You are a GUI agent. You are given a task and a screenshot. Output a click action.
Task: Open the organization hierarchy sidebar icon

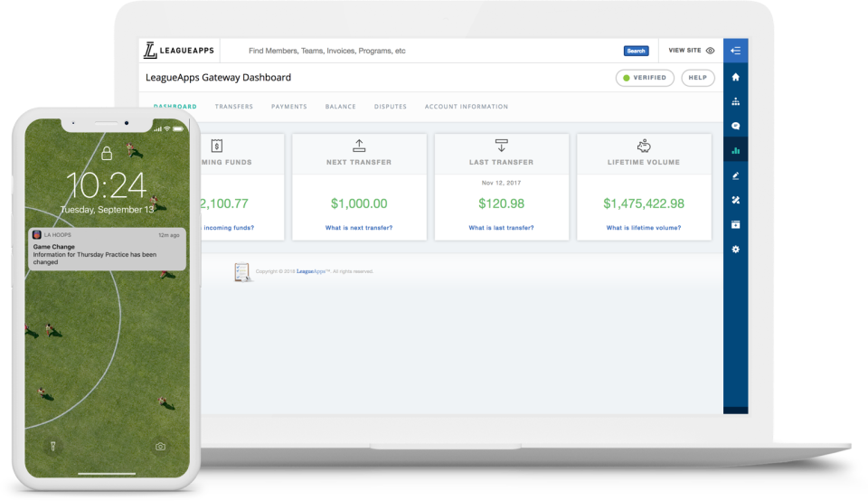[735, 101]
